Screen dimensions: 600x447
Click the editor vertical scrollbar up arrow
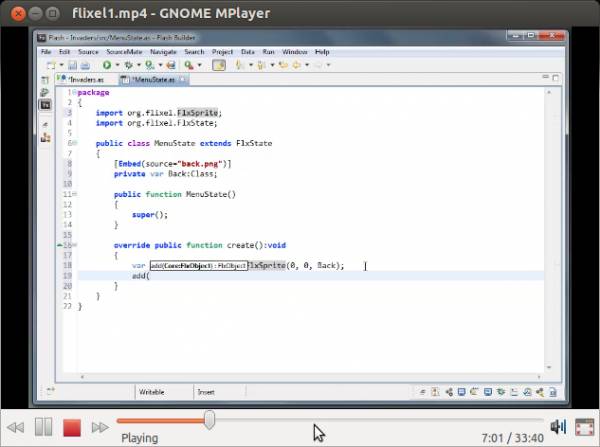coord(549,92)
